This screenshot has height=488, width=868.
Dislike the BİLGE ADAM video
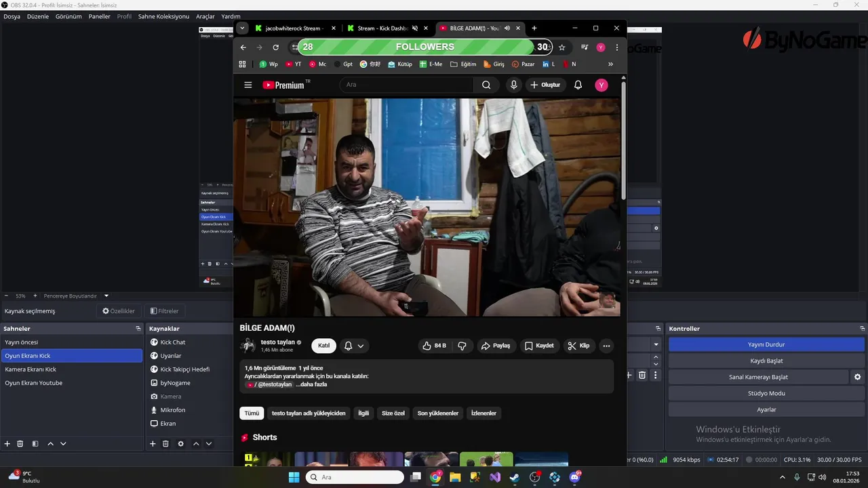(462, 346)
